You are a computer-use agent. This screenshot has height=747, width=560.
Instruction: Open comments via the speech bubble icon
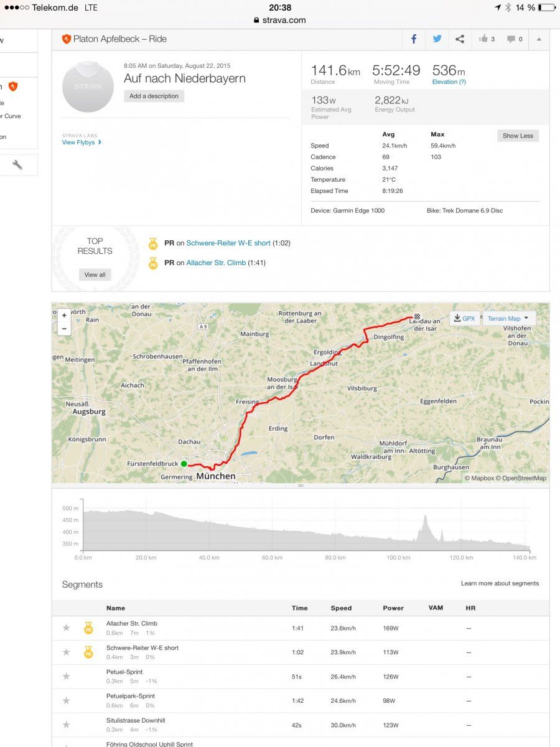point(511,39)
